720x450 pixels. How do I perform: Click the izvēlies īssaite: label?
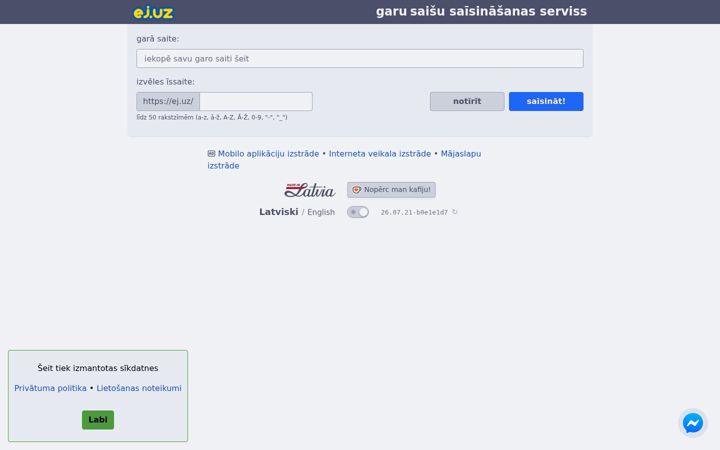pyautogui.click(x=165, y=82)
